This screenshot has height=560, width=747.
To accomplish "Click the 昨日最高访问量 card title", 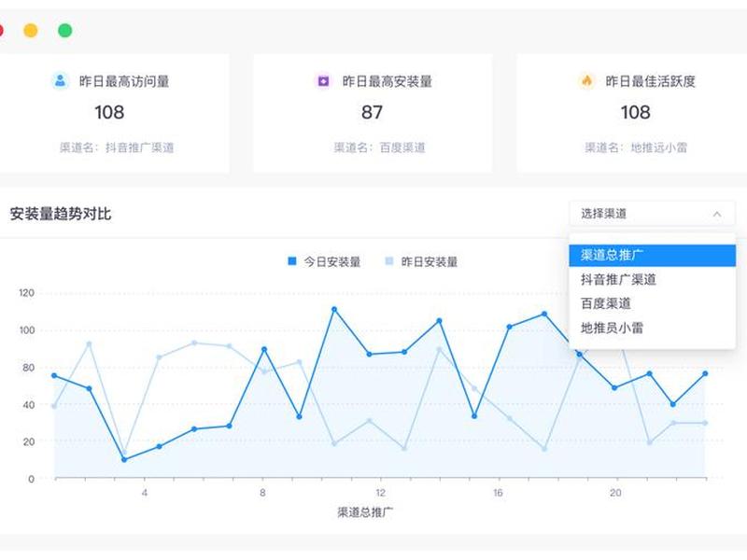I will [x=124, y=81].
